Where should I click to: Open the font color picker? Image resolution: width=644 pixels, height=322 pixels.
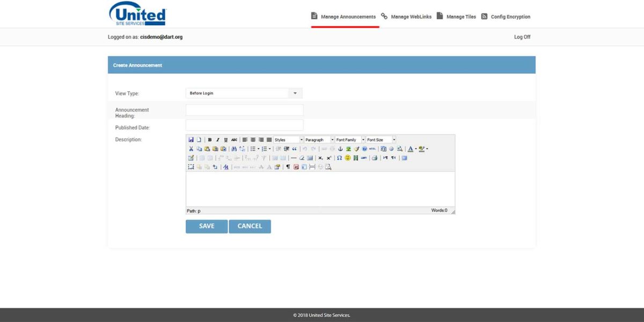(x=410, y=149)
